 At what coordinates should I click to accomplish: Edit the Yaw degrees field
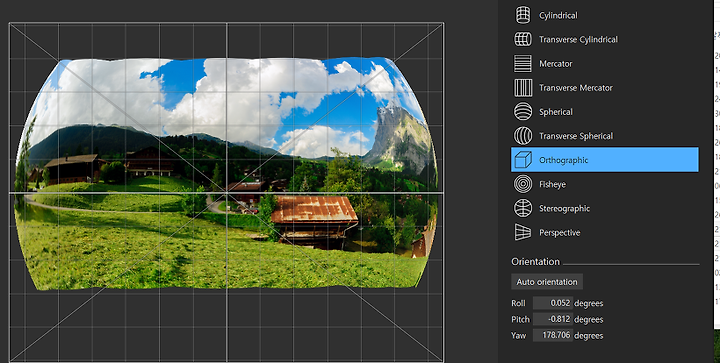tap(552, 335)
